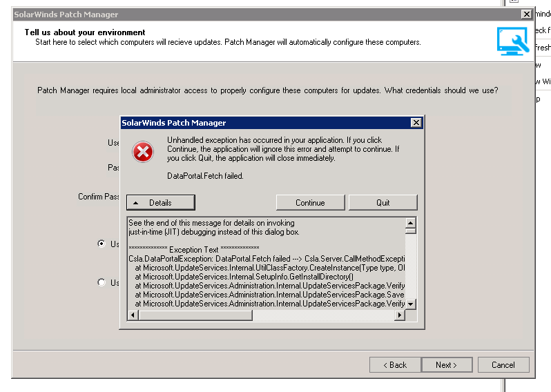
Task: Click the 'Confirm Pass' field label
Action: point(98,197)
